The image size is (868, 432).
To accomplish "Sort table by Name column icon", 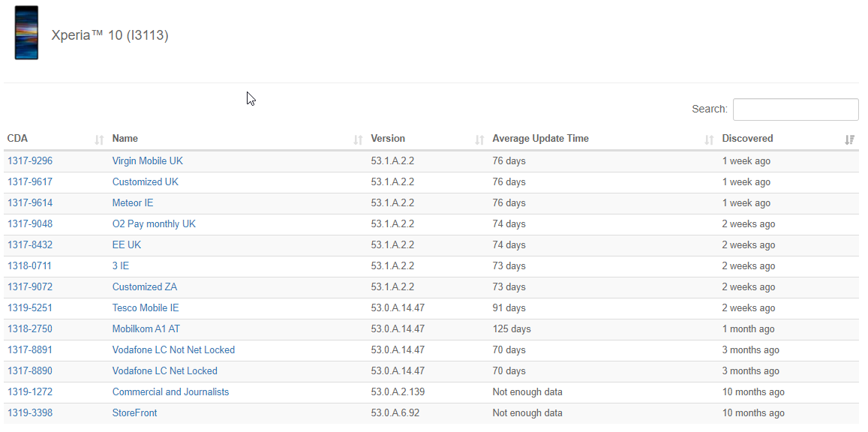I will pos(358,140).
